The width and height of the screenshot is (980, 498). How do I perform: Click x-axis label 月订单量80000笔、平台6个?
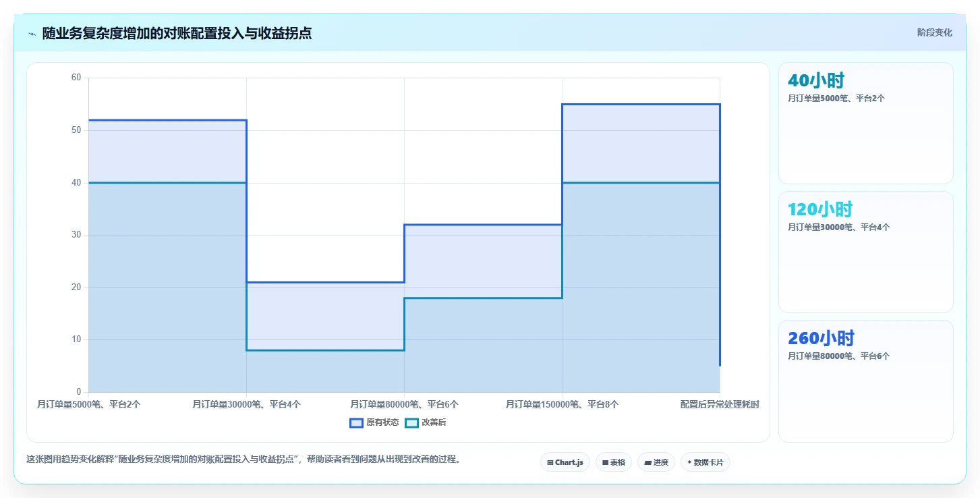(x=404, y=405)
